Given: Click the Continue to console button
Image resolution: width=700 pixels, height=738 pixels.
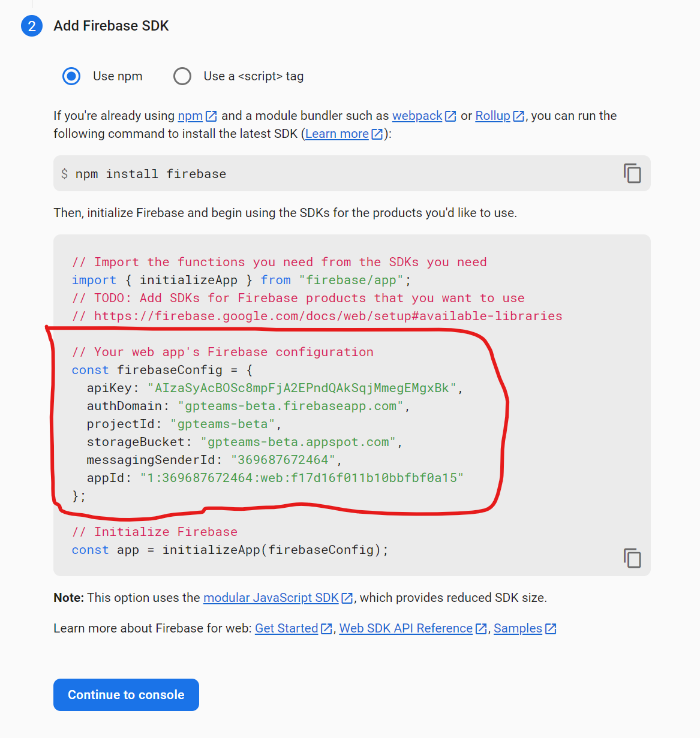Looking at the screenshot, I should (x=126, y=695).
